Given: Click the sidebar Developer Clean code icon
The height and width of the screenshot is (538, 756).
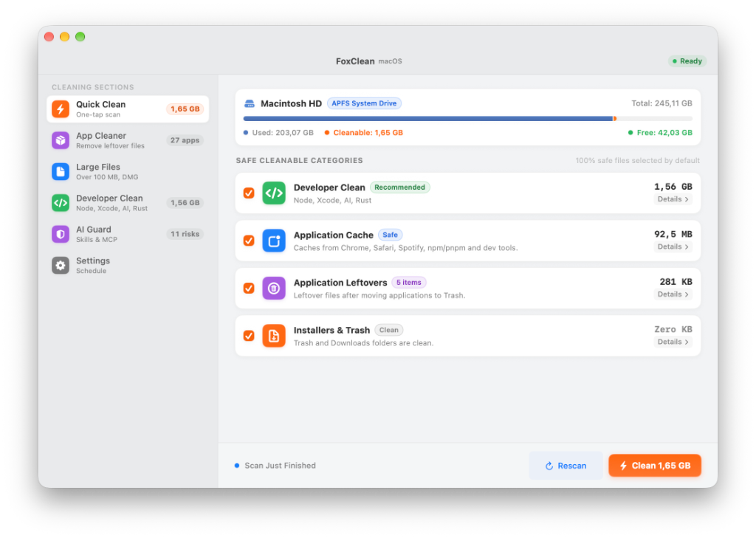Looking at the screenshot, I should click(61, 203).
